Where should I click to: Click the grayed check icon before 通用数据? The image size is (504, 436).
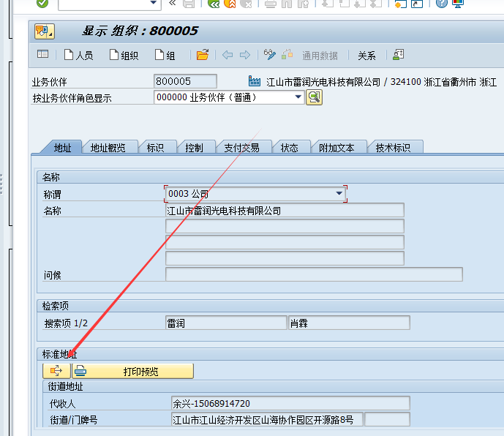tap(287, 55)
